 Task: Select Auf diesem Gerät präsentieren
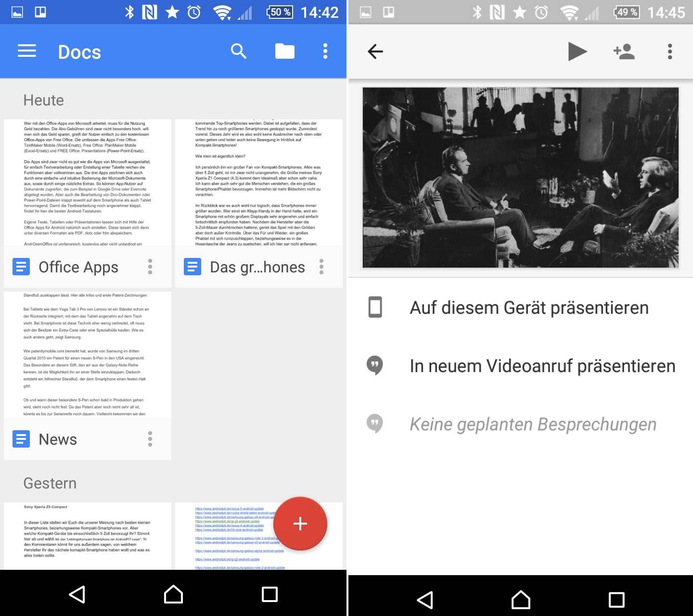click(x=528, y=307)
